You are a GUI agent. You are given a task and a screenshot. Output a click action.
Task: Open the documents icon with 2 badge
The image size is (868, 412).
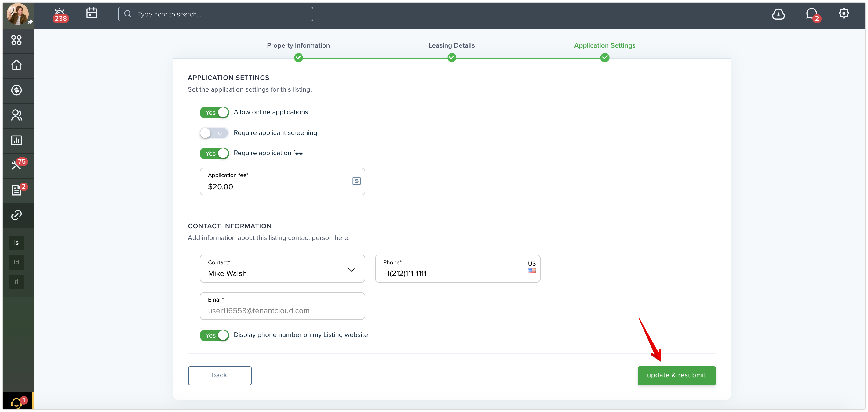(16, 190)
